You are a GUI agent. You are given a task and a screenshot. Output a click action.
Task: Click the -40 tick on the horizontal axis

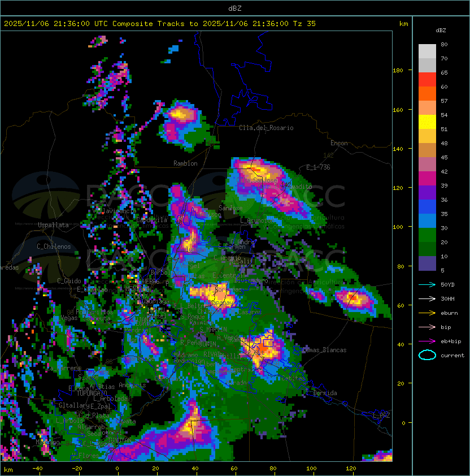(37, 469)
